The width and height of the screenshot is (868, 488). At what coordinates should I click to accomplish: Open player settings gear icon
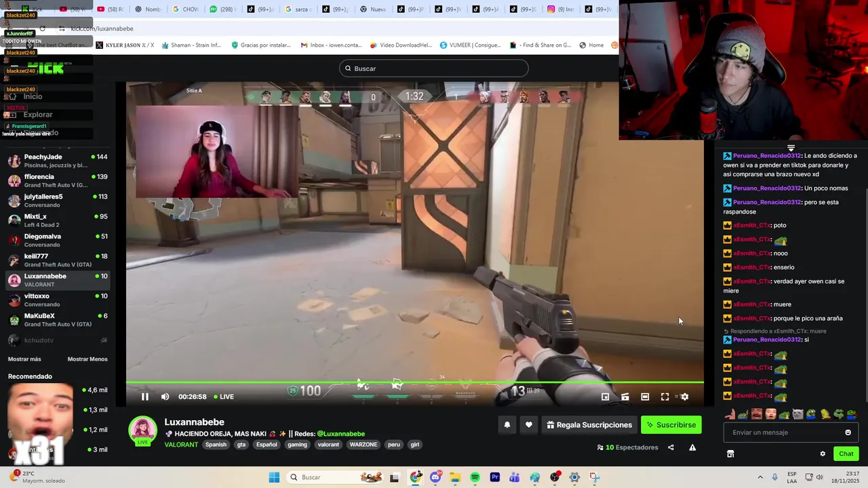(x=684, y=396)
